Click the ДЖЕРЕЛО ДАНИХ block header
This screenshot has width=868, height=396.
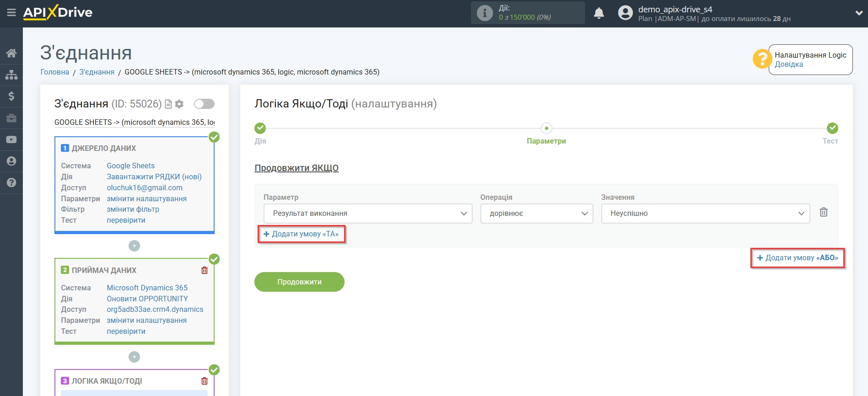[x=104, y=148]
